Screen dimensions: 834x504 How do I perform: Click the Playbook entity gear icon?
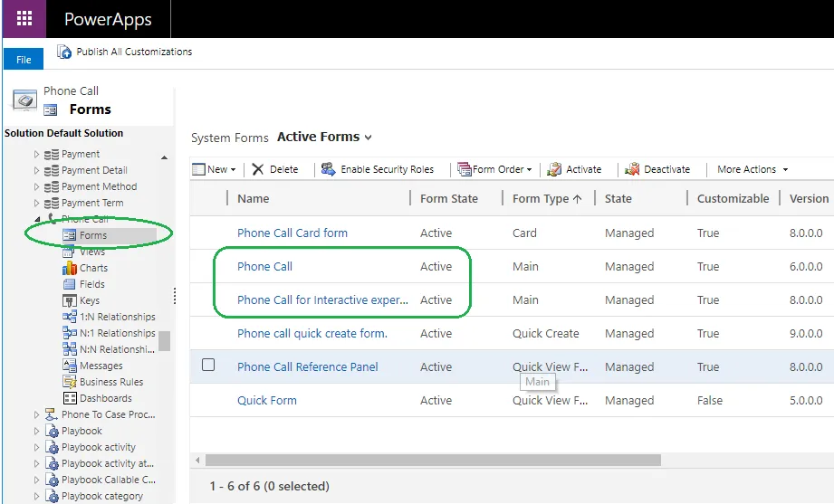(52, 431)
